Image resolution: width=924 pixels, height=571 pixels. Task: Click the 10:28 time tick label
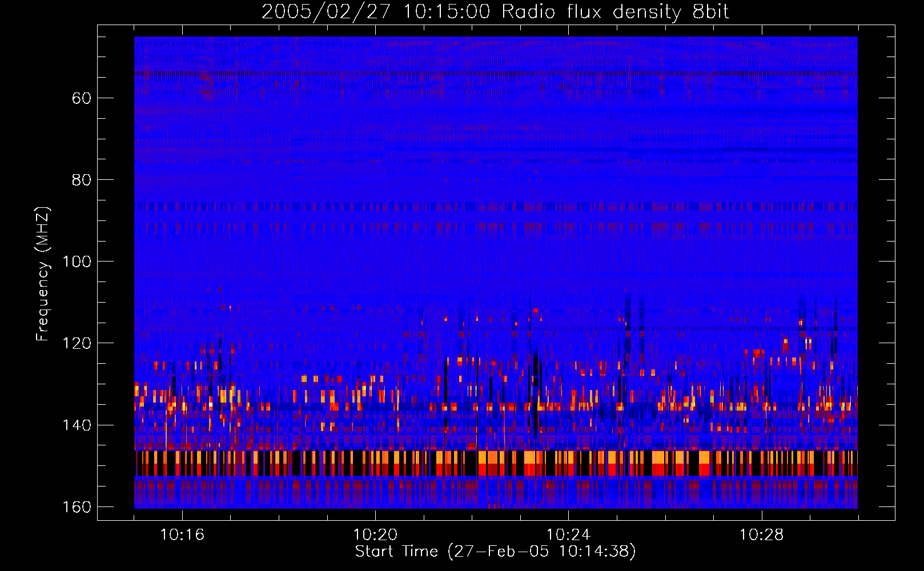coord(761,535)
